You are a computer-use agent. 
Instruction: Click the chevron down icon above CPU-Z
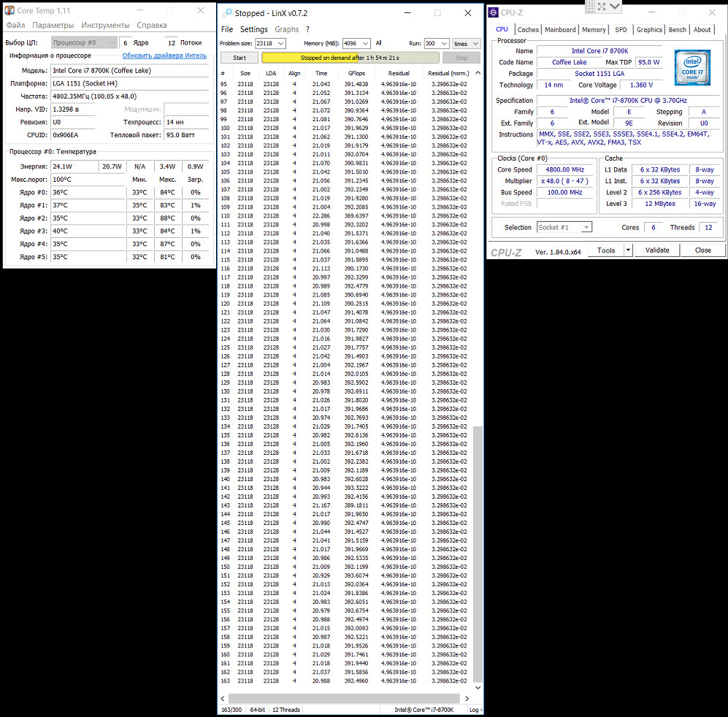(x=615, y=6)
